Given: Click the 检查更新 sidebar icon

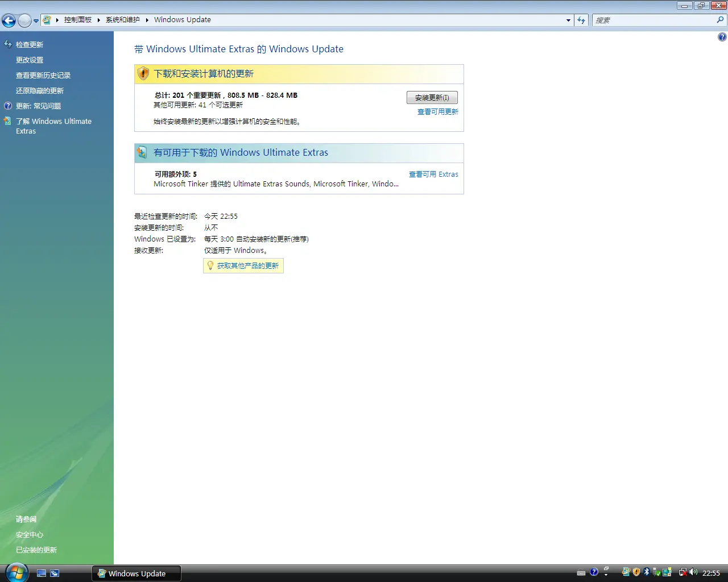Looking at the screenshot, I should [x=8, y=44].
